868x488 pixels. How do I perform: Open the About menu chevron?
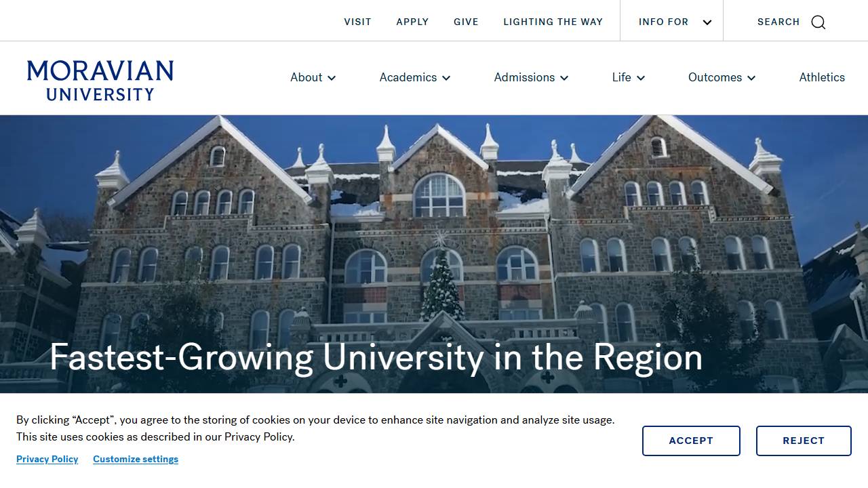tap(332, 78)
